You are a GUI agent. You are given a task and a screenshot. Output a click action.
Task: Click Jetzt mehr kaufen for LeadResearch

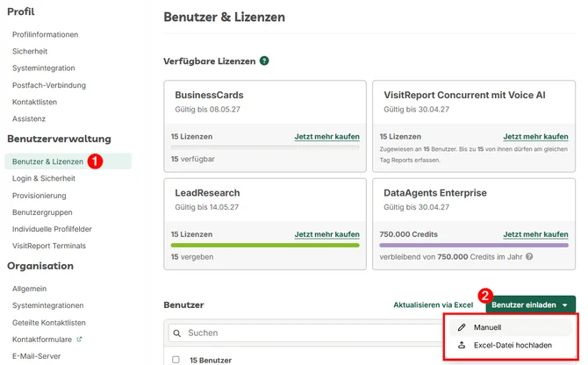coord(326,234)
